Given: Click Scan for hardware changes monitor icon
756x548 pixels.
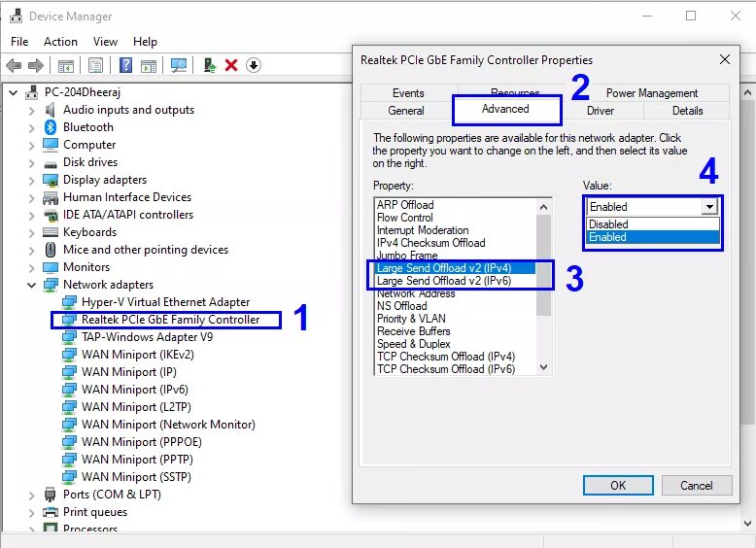Looking at the screenshot, I should point(179,65).
